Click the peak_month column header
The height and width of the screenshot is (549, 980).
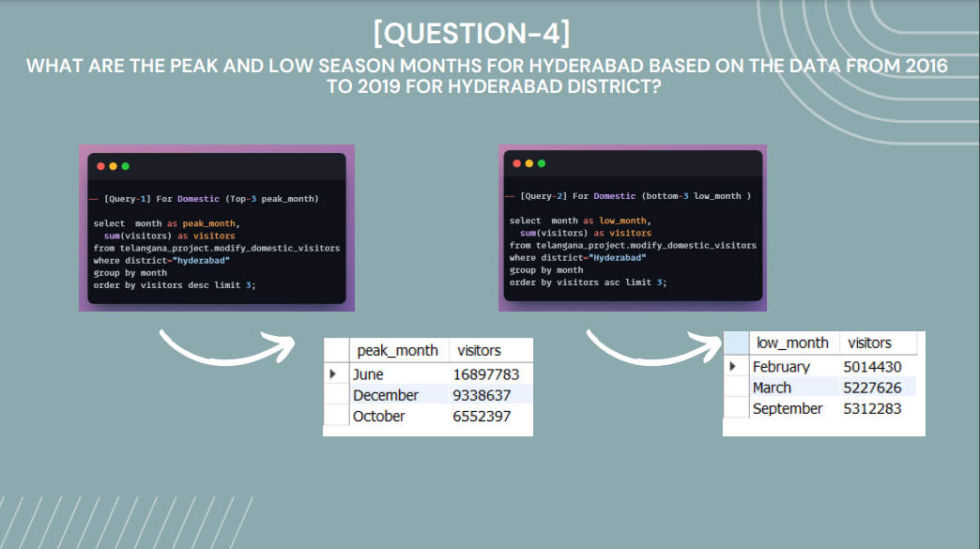coord(397,350)
